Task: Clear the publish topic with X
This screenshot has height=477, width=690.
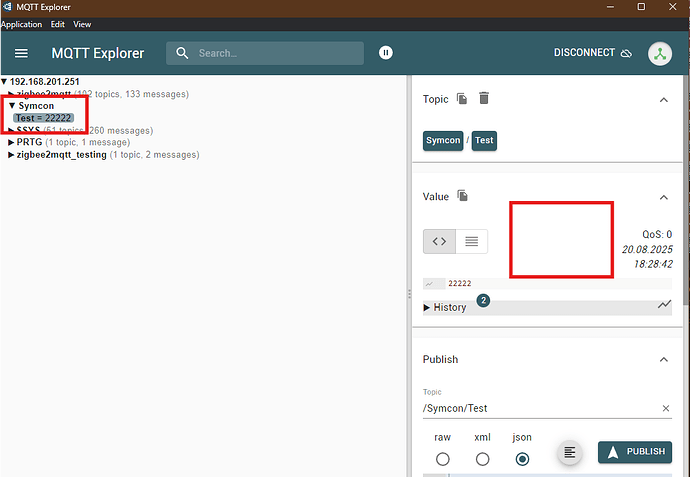Action: pyautogui.click(x=666, y=408)
